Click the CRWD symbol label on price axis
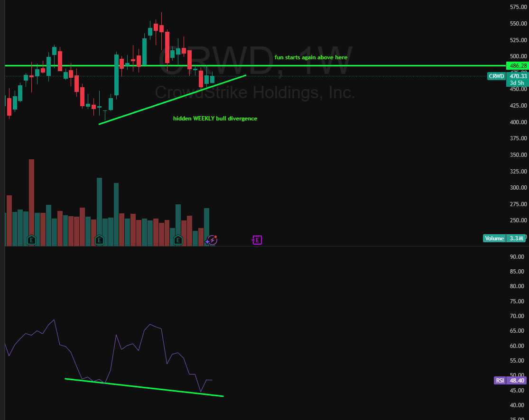 pyautogui.click(x=496, y=76)
